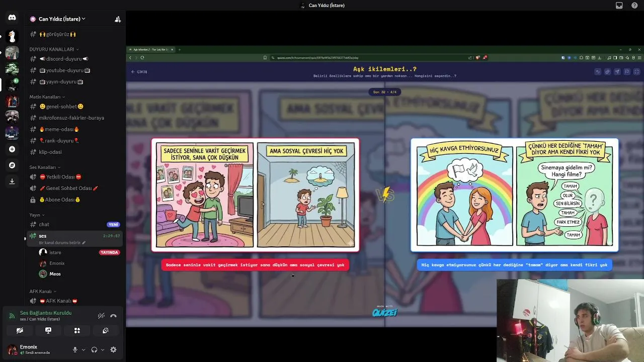
Task: Click the Add a Server plus icon
Action: point(12,149)
